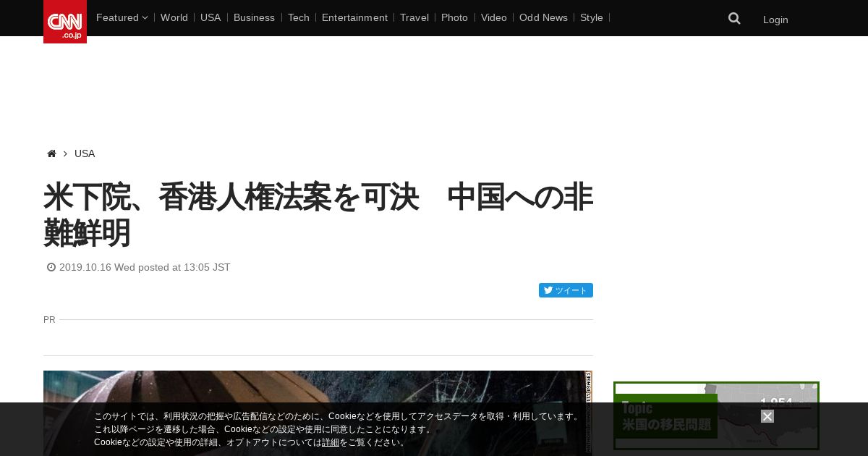Screen dimensions: 868x456
Task: Click the CNN.co.jp logo
Action: [65, 22]
